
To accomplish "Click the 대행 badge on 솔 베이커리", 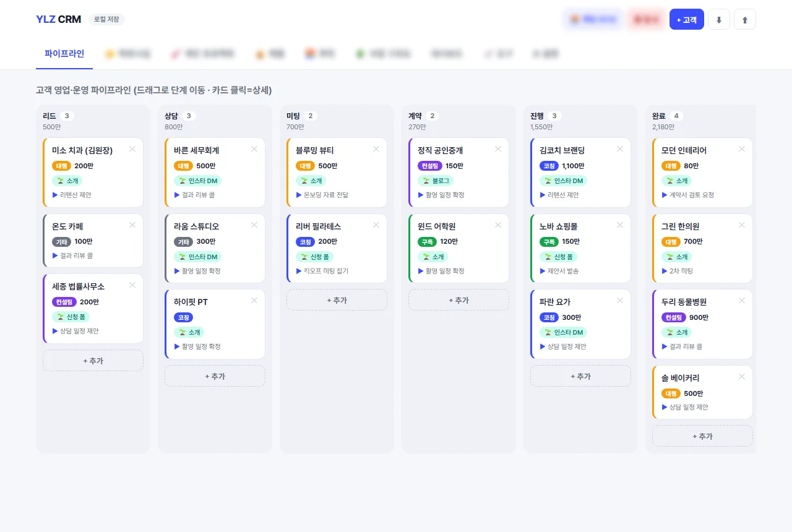I will point(671,393).
